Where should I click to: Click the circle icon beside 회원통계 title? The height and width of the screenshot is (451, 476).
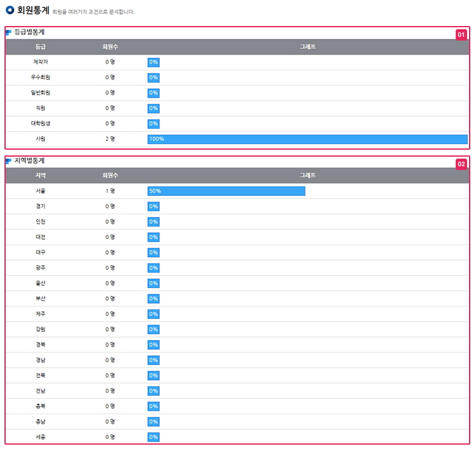[10, 10]
